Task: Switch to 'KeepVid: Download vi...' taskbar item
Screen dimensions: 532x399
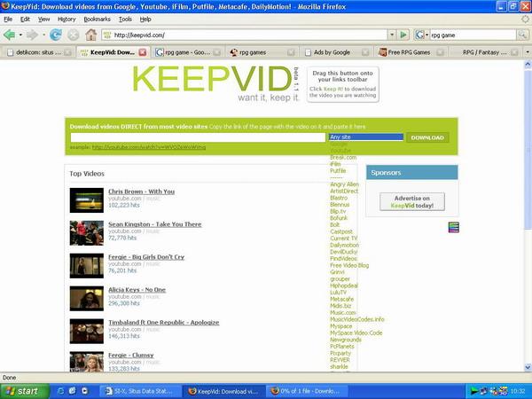Action: coord(223,391)
